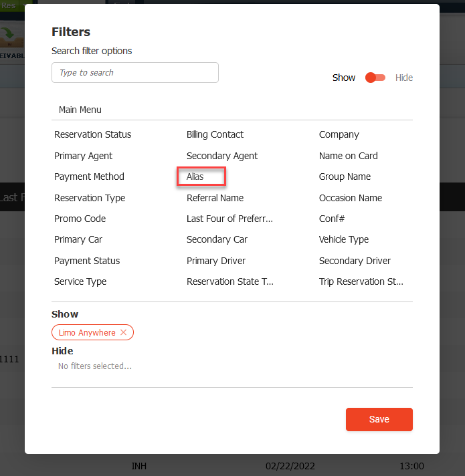Open the Billing Contact filter

click(x=215, y=134)
